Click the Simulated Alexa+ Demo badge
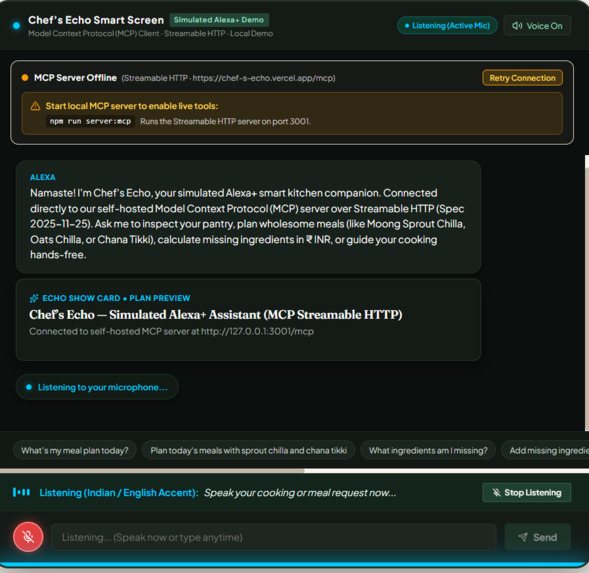 coord(219,20)
